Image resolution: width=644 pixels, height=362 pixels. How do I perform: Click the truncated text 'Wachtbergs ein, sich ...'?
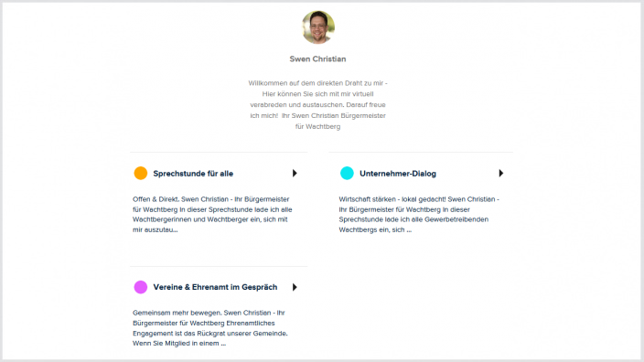375,229
